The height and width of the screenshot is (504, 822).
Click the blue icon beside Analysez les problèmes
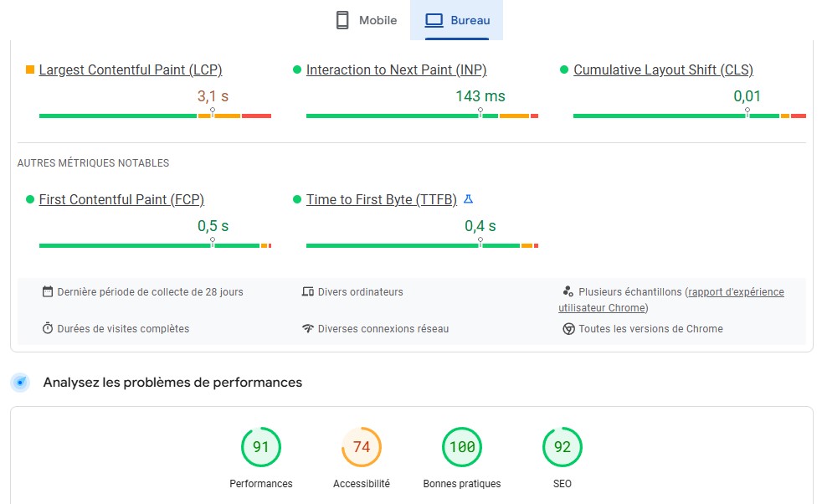(20, 383)
